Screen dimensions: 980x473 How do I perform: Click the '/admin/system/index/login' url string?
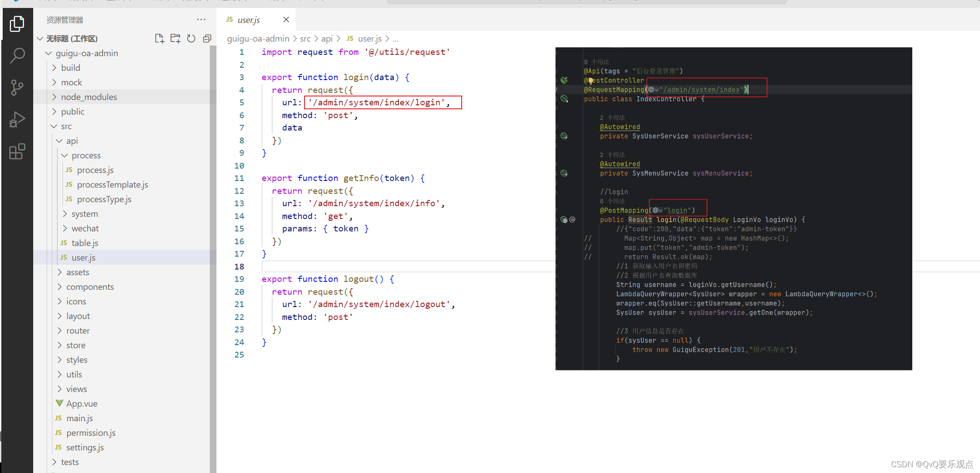pos(376,103)
